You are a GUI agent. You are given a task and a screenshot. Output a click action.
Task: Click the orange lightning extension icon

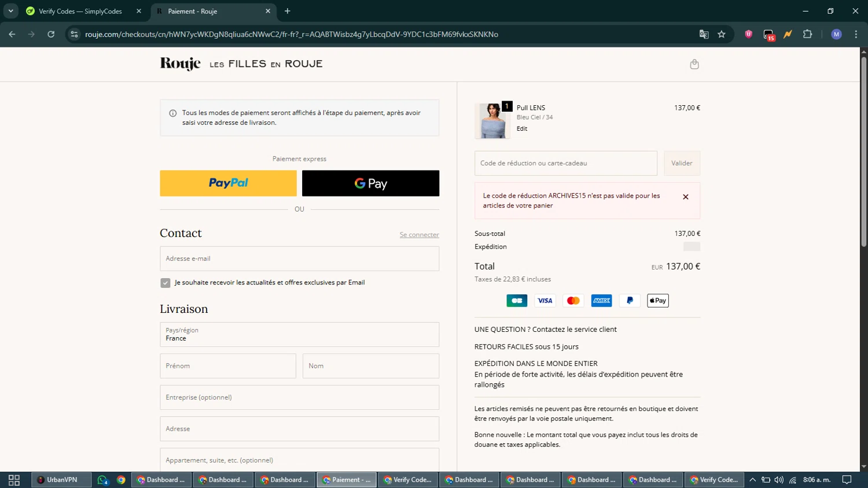(x=788, y=34)
